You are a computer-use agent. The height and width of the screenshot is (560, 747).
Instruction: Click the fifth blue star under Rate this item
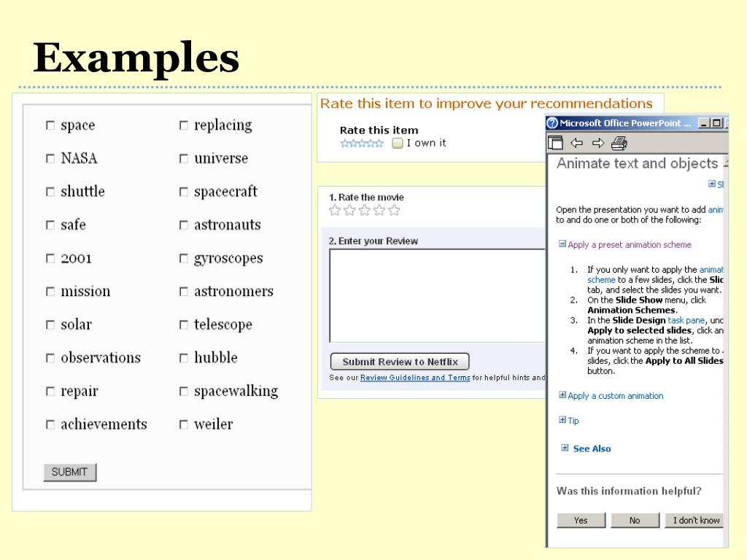379,144
